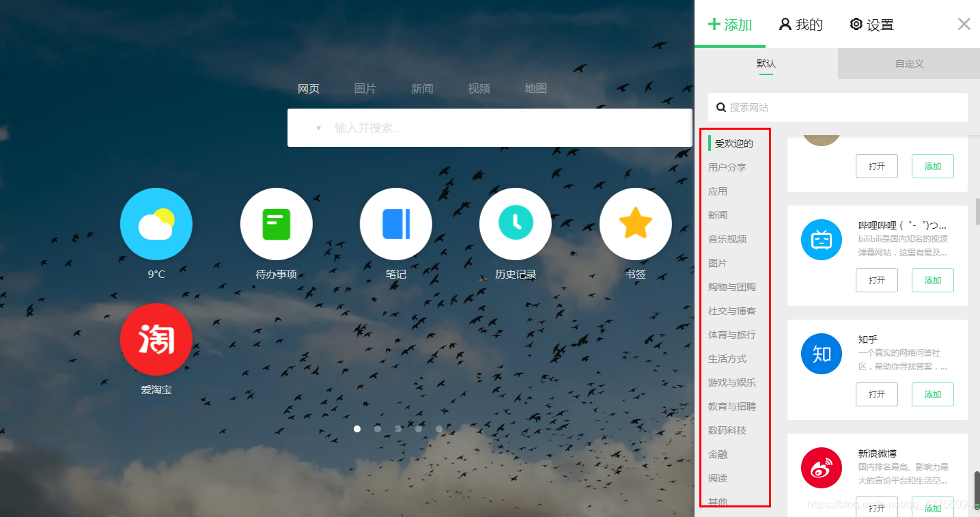Select the 地图 search tab
980x517 pixels.
click(x=535, y=89)
